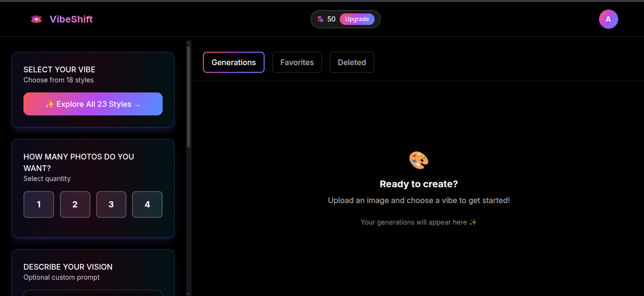This screenshot has width=644, height=296.
Task: Switch to the Generations tab
Action: tap(233, 62)
